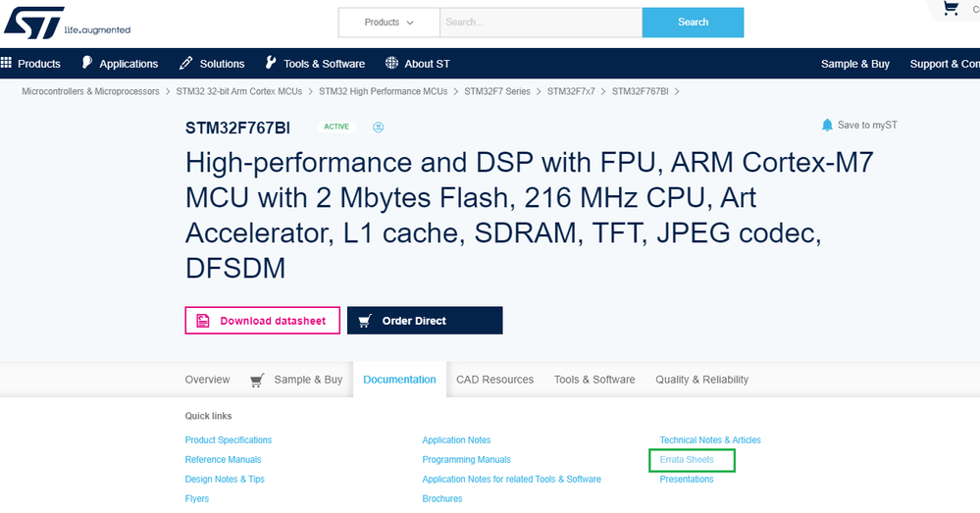Click the About ST globe icon
Screen dimensions: 980x513
point(391,63)
